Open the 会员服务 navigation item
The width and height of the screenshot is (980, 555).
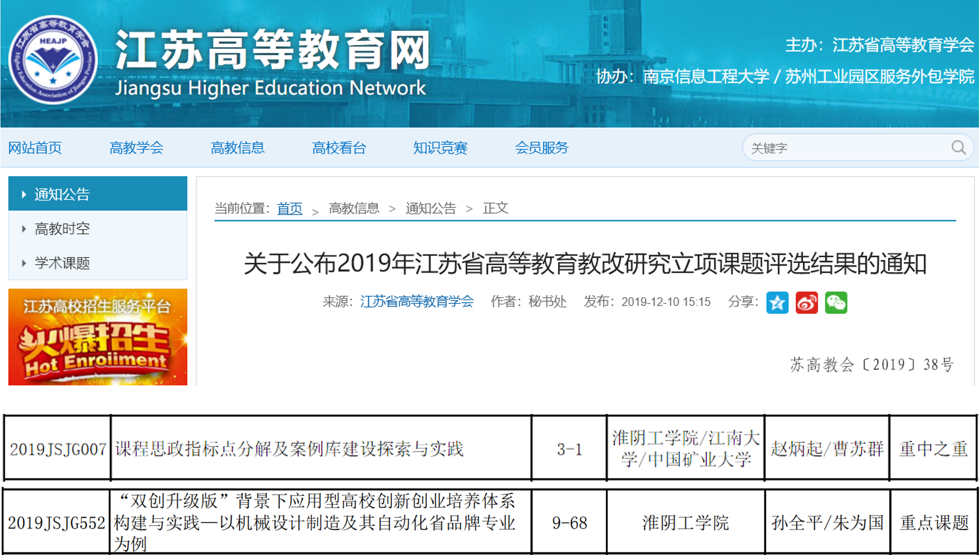(x=542, y=148)
